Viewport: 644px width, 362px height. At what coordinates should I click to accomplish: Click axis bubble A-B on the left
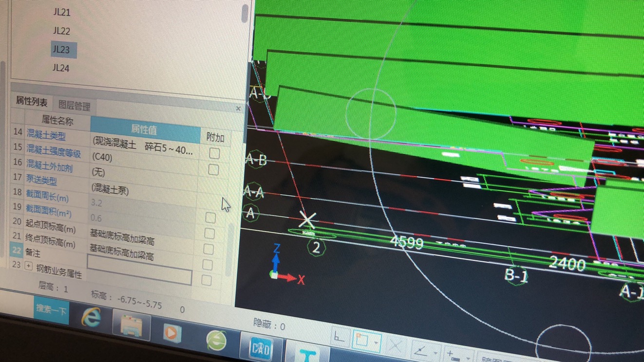[255, 159]
